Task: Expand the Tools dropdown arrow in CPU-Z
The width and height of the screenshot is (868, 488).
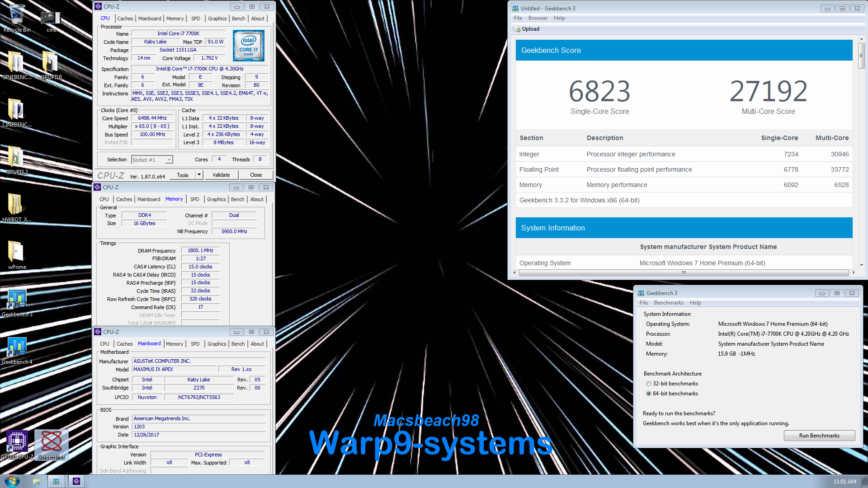Action: [x=198, y=175]
